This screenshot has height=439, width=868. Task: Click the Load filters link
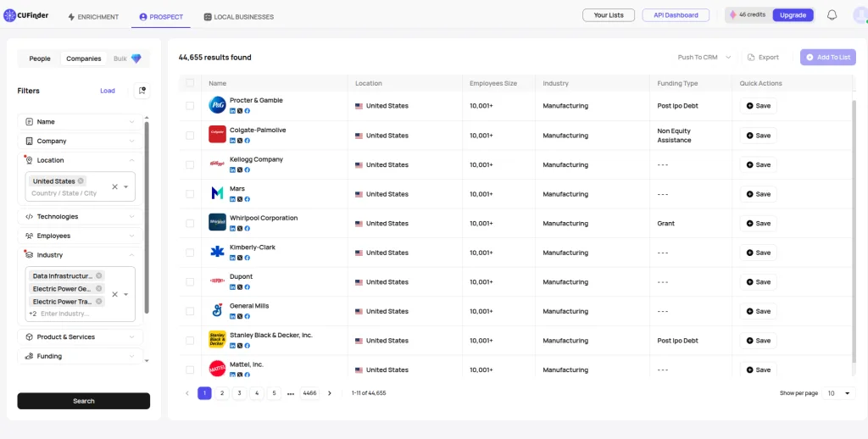click(108, 91)
